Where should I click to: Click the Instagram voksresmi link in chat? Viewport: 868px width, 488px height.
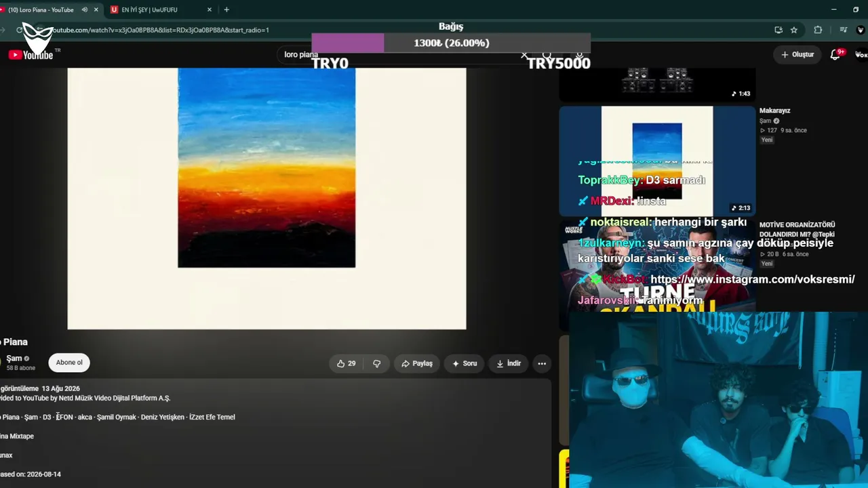(753, 279)
